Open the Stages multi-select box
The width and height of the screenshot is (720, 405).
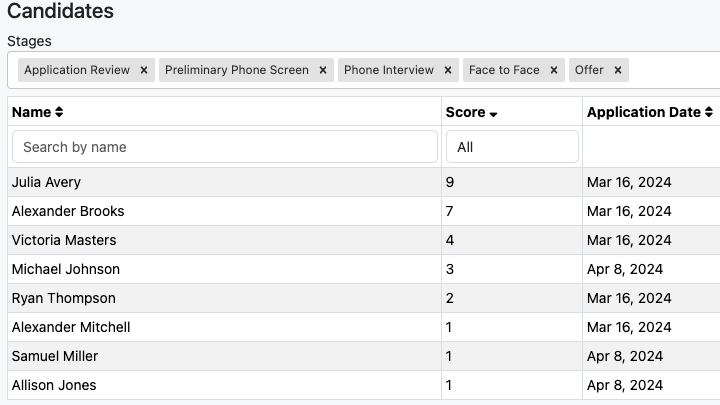pos(363,70)
